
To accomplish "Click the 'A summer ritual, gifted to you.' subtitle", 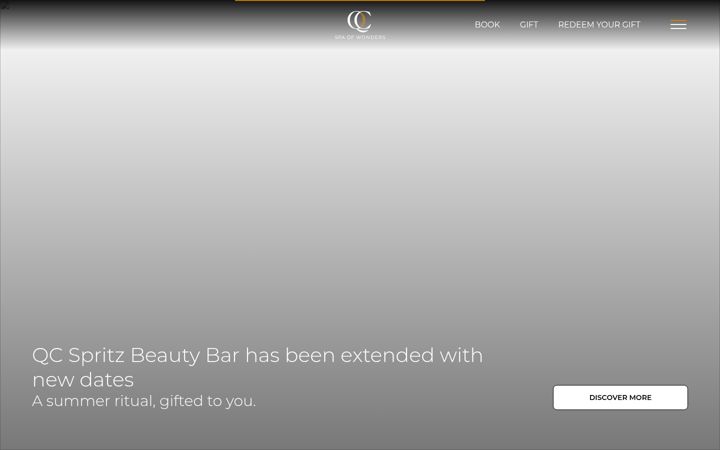I will (144, 401).
